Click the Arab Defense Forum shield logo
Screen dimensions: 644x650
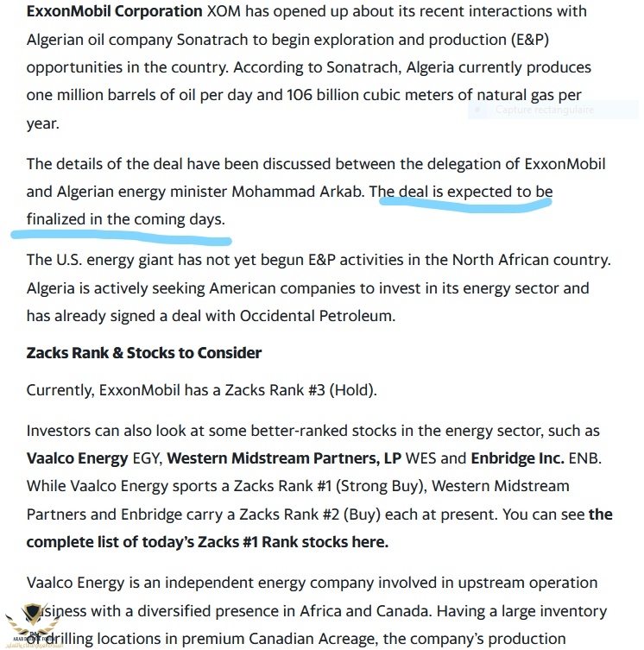click(32, 626)
